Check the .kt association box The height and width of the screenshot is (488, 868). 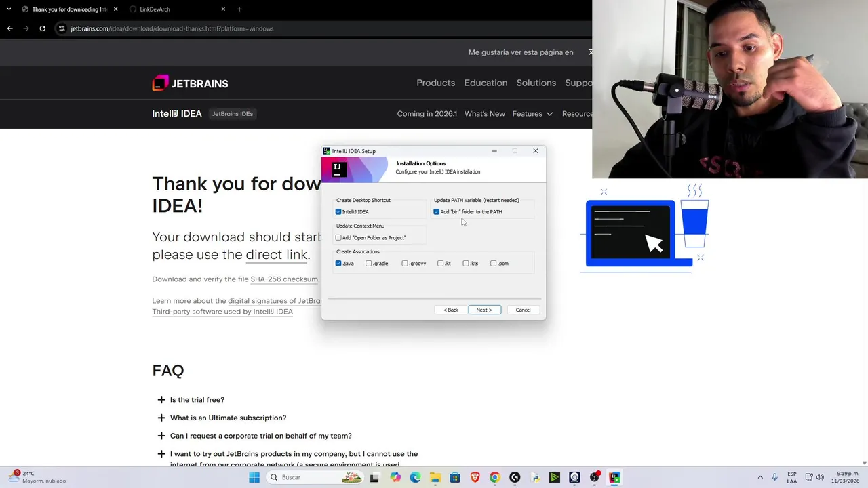[441, 264]
